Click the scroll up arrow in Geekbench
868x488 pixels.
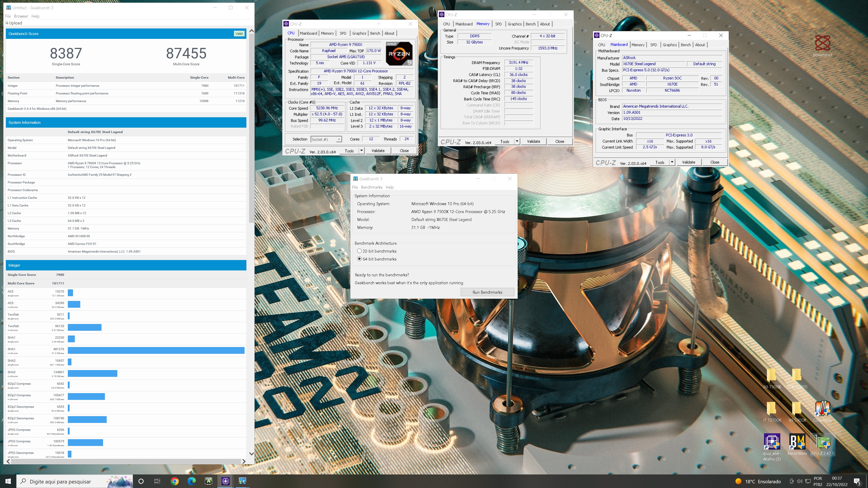tap(251, 31)
